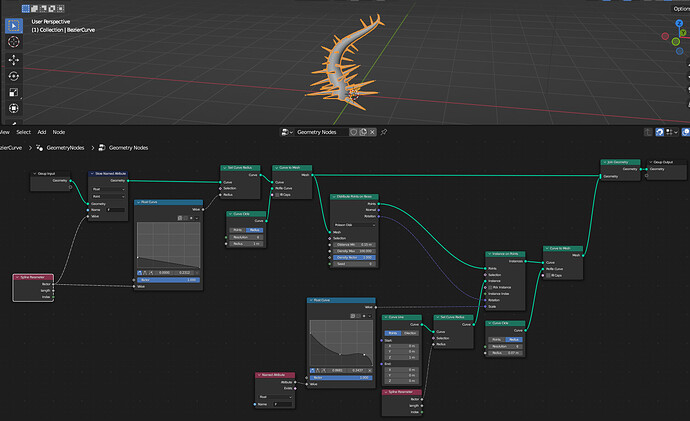The height and width of the screenshot is (421, 690).
Task: Open Poisson Disk distribution method dropdown
Action: tap(354, 225)
